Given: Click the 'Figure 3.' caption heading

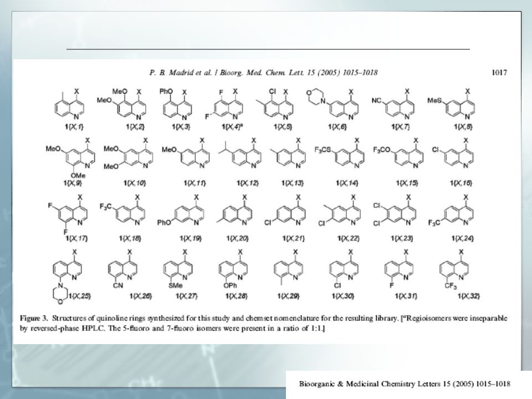Looking at the screenshot, I should (34, 319).
